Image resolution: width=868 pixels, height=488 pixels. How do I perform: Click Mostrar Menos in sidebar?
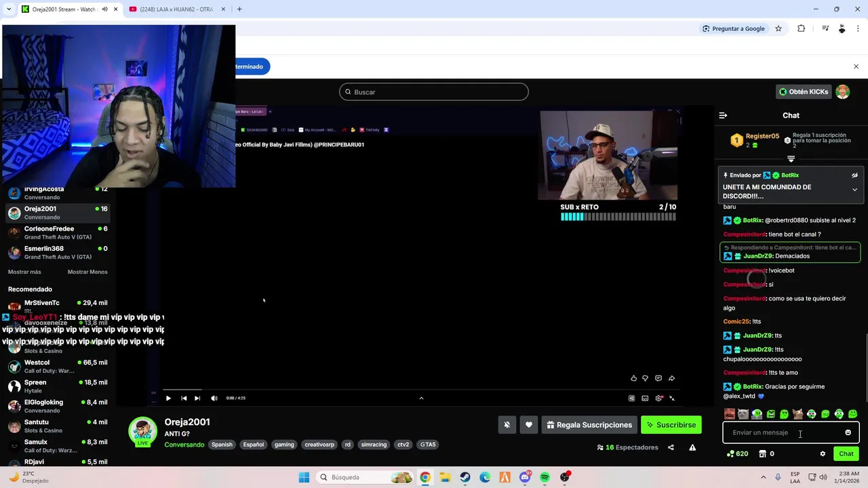[x=87, y=272]
